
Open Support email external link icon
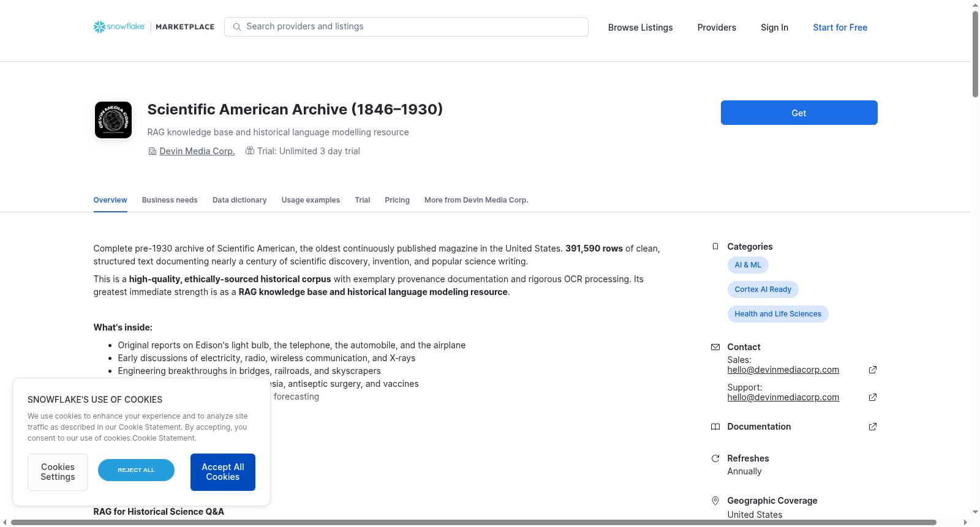(873, 397)
